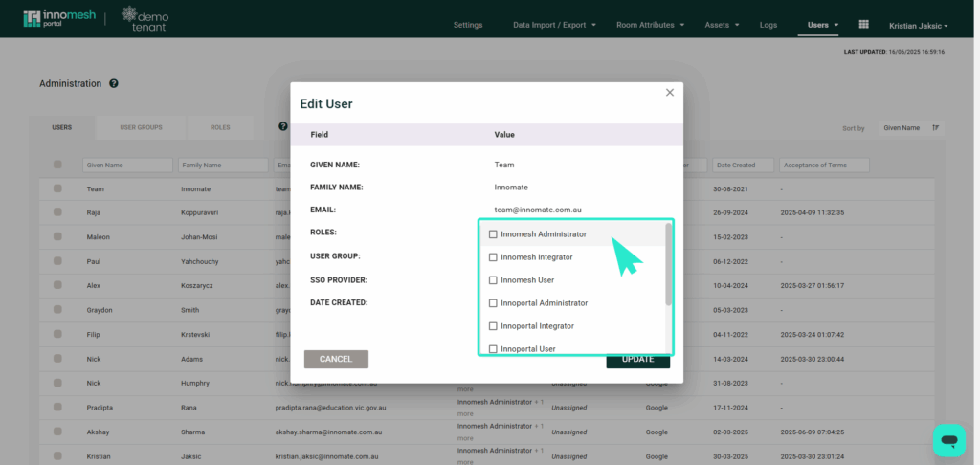Click Update button in Edit User
The width and height of the screenshot is (980, 465).
pyautogui.click(x=637, y=362)
